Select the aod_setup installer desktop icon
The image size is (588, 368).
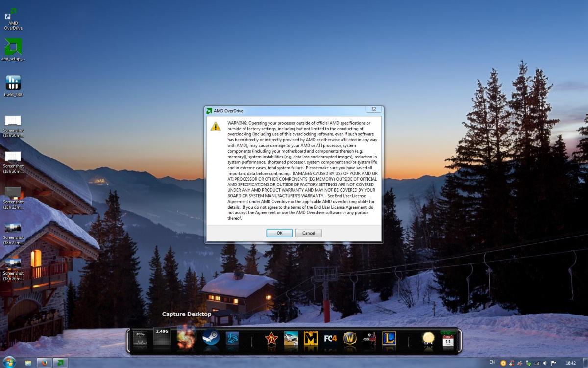13,50
